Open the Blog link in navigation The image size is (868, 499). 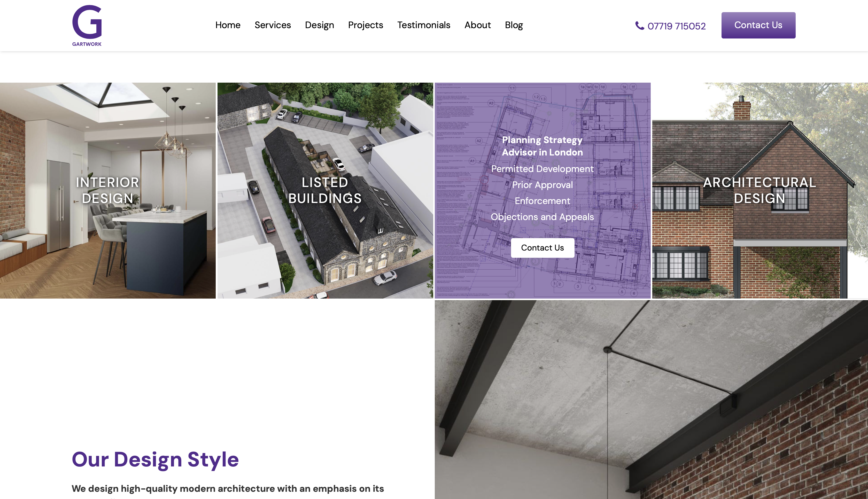pos(514,25)
